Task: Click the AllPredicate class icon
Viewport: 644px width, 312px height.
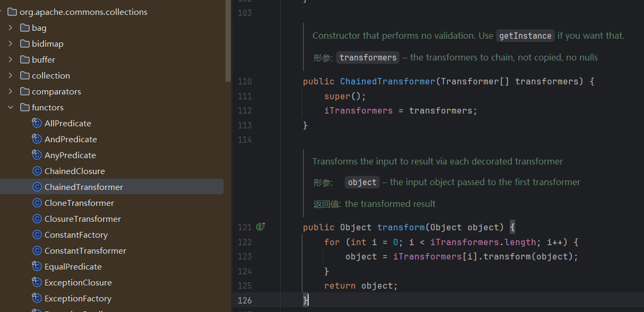Action: click(x=37, y=124)
